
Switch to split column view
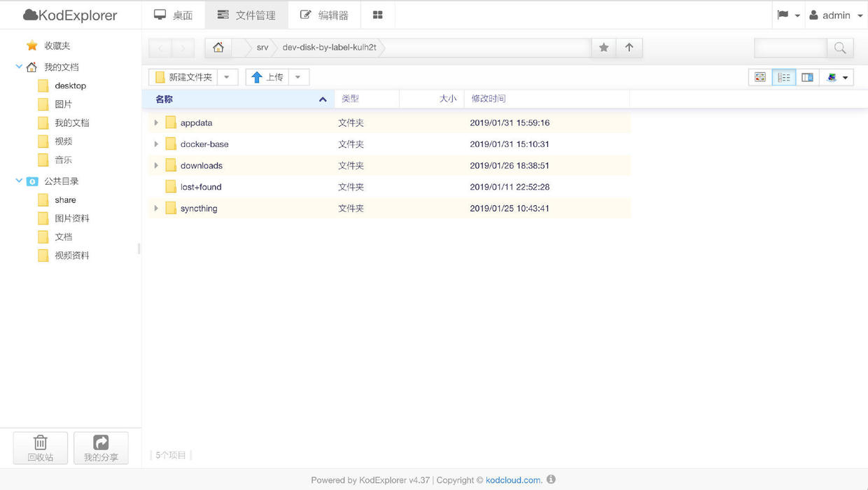pyautogui.click(x=807, y=77)
